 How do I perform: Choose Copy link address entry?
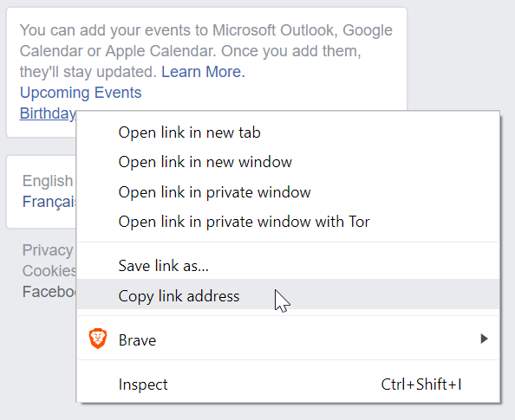coord(288,294)
